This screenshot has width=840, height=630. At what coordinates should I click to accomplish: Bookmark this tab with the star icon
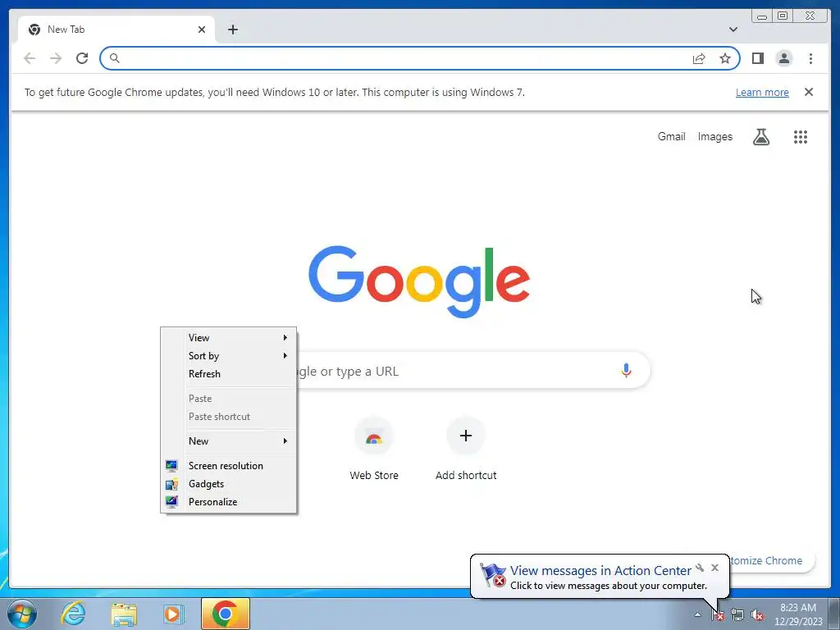725,58
